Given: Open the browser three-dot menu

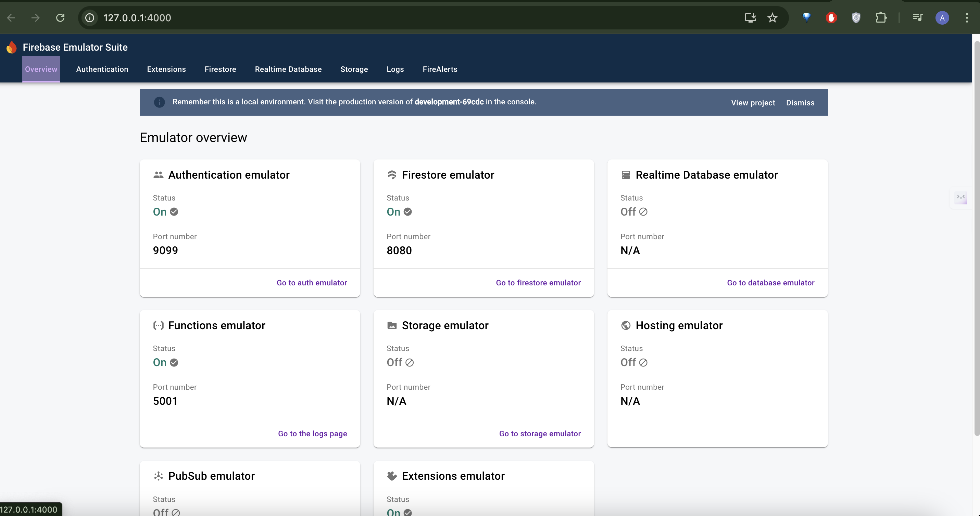Looking at the screenshot, I should pyautogui.click(x=967, y=17).
